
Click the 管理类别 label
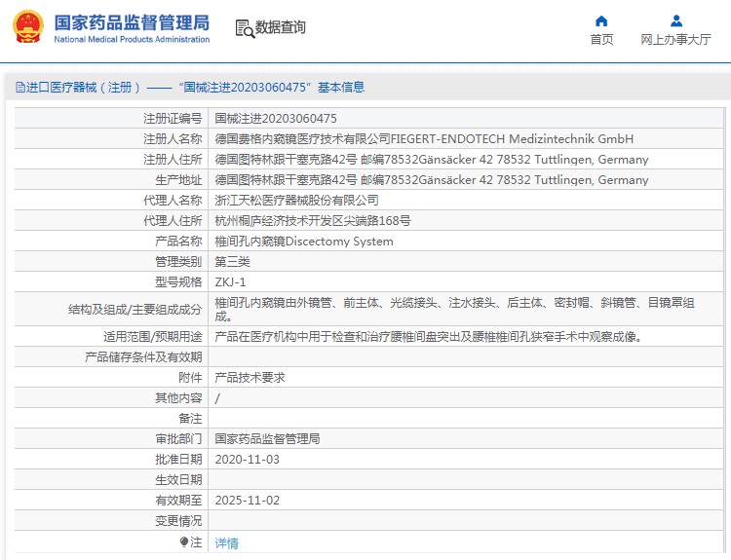(178, 262)
